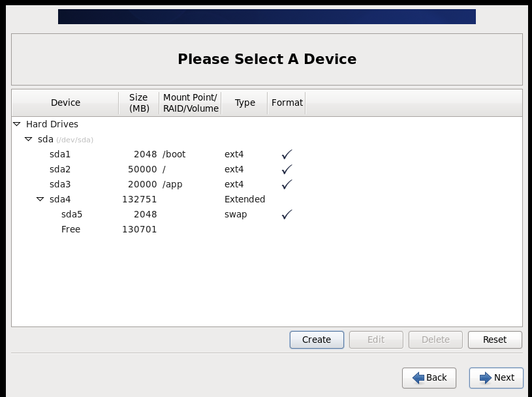
Task: Click the Mount Point/RAID/Volume column header
Action: [x=191, y=103]
